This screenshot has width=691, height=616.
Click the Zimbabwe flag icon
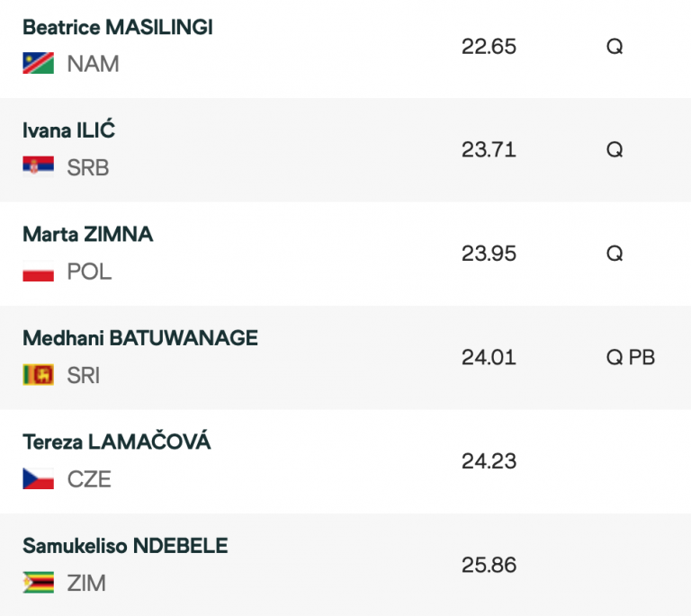point(38,583)
